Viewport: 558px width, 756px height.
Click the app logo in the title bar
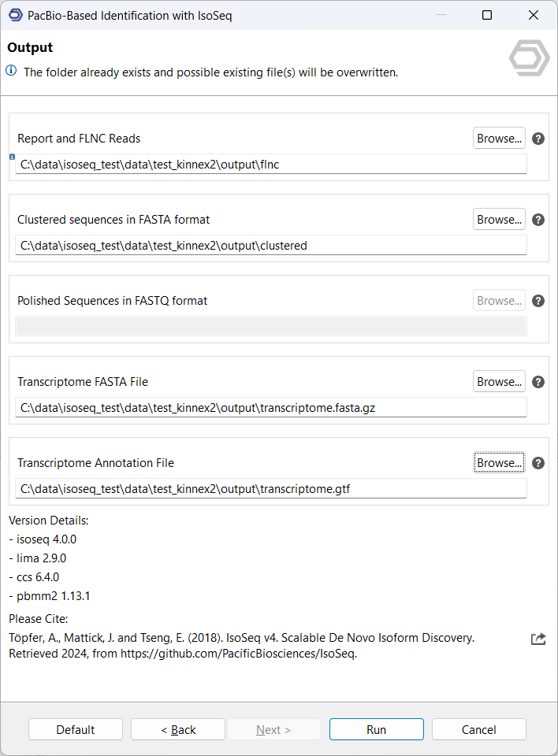click(x=15, y=15)
